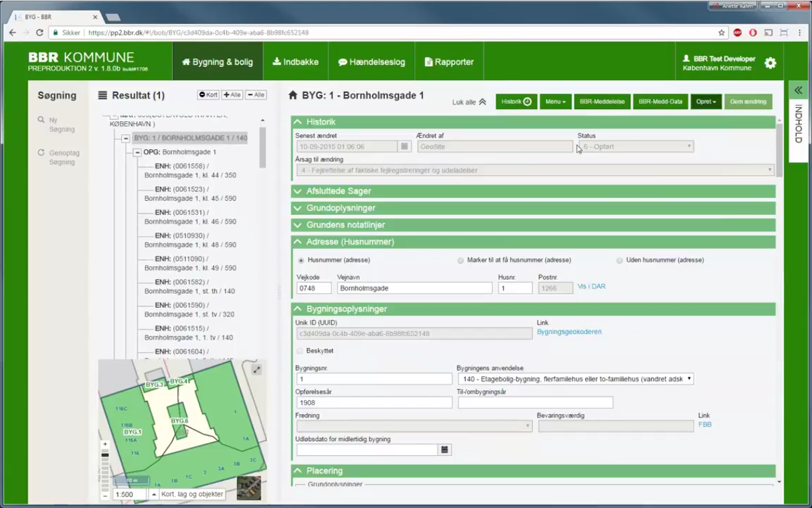Open the Bygningens anvendelse dropdown
The width and height of the screenshot is (812, 508).
575,379
